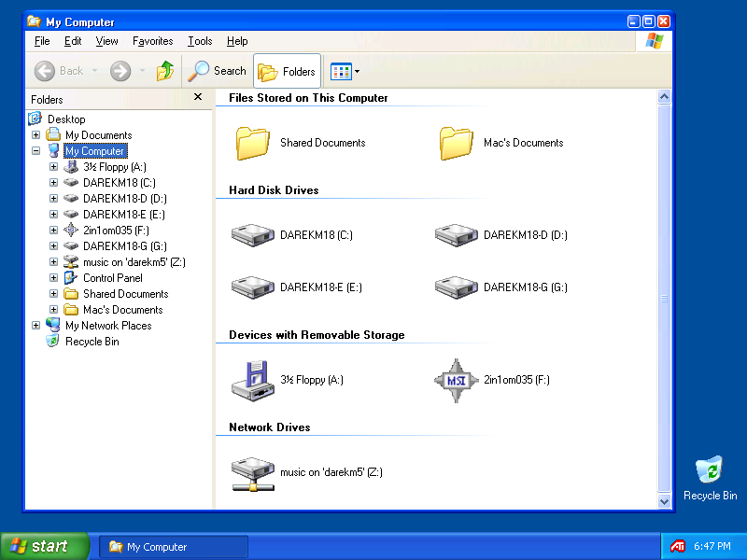This screenshot has height=560, width=747.
Task: Open the Forward history dropdown arrow
Action: [x=142, y=71]
